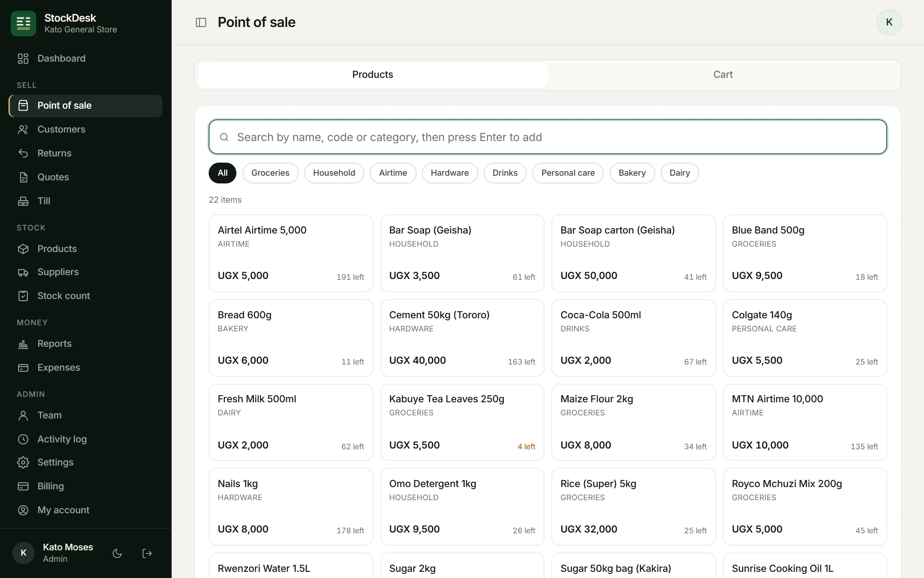This screenshot has width=924, height=578.
Task: View the Activity log clock icon
Action: pos(23,439)
